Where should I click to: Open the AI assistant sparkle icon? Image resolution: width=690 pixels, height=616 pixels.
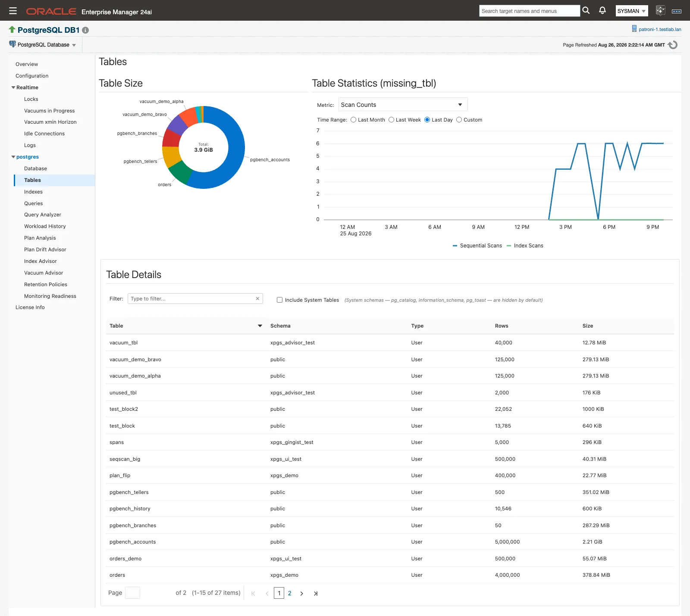(x=660, y=11)
